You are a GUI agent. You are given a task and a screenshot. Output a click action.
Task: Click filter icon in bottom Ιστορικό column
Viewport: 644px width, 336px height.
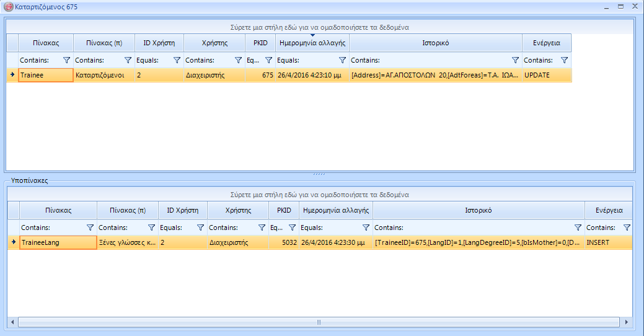pyautogui.click(x=578, y=228)
